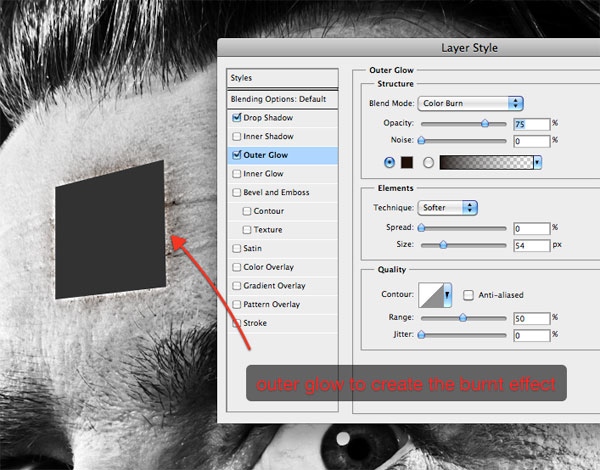Click the Range value field
600x470 pixels.
point(532,318)
